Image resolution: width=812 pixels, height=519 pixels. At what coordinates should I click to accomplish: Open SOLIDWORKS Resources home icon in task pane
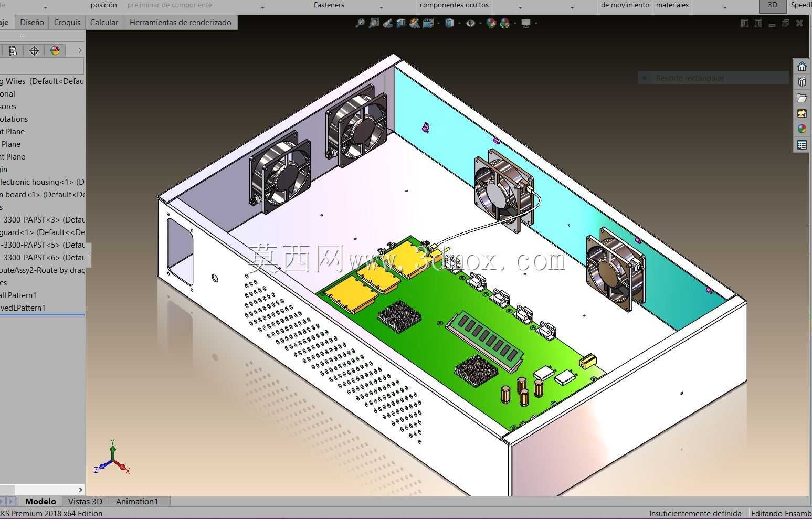[802, 67]
